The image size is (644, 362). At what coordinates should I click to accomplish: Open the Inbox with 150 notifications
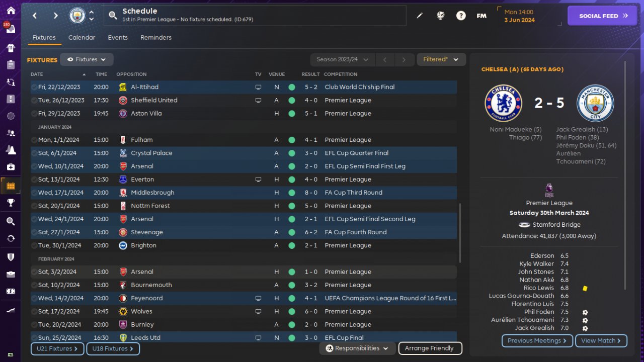[11, 29]
